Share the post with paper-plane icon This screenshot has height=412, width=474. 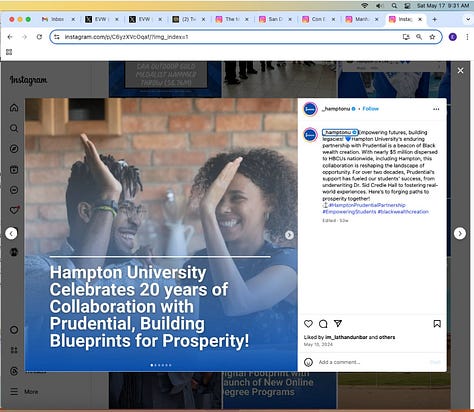(x=338, y=323)
